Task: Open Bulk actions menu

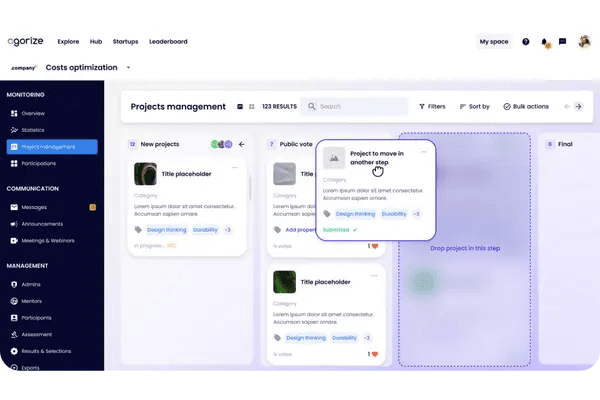Action: [x=526, y=106]
